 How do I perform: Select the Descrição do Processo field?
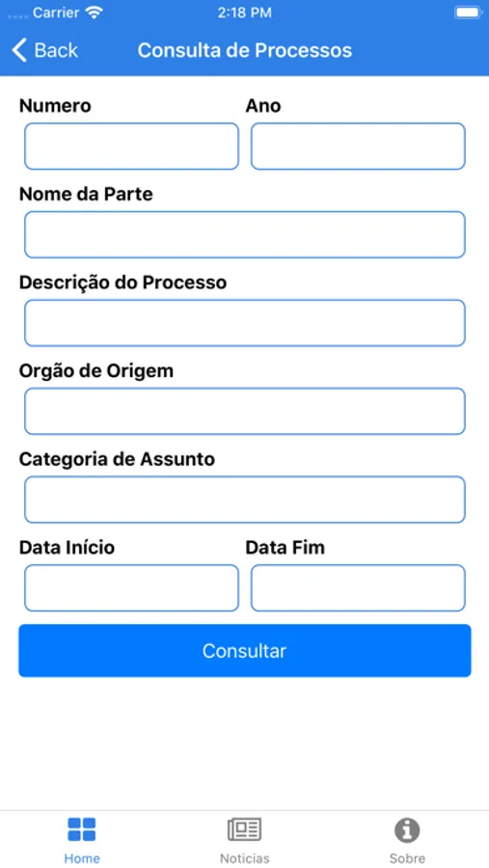click(245, 323)
